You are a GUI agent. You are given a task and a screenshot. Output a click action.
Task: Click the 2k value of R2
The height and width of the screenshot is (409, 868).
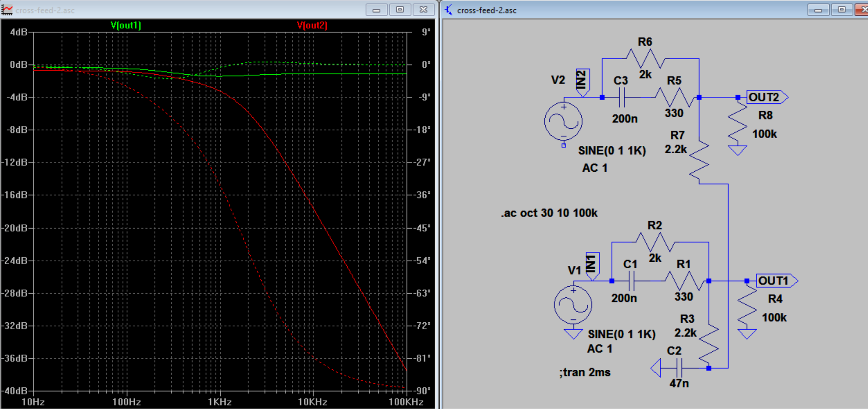coord(655,258)
